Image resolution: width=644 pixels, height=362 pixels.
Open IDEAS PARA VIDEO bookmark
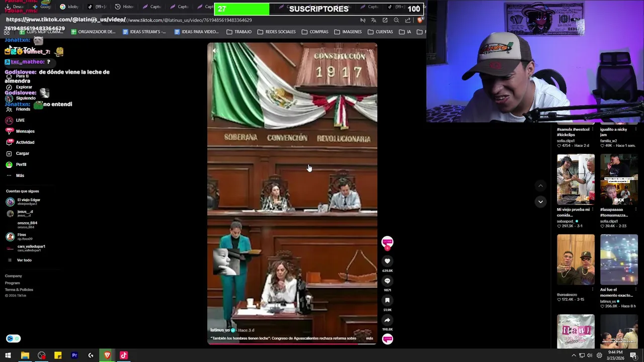point(196,32)
